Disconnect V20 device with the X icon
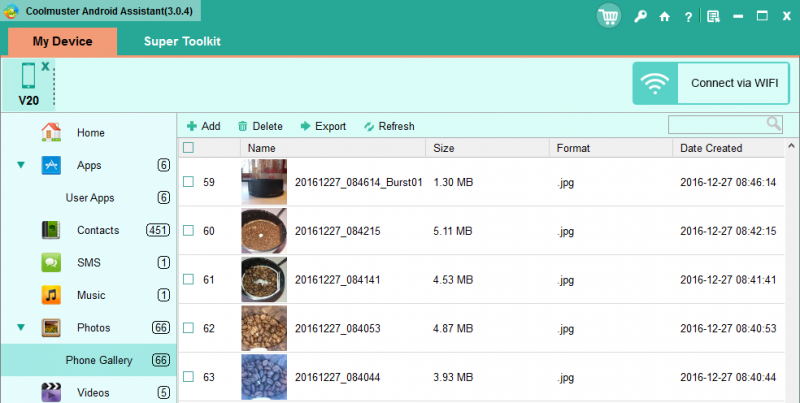Viewport: 800px width, 403px height. [45, 66]
